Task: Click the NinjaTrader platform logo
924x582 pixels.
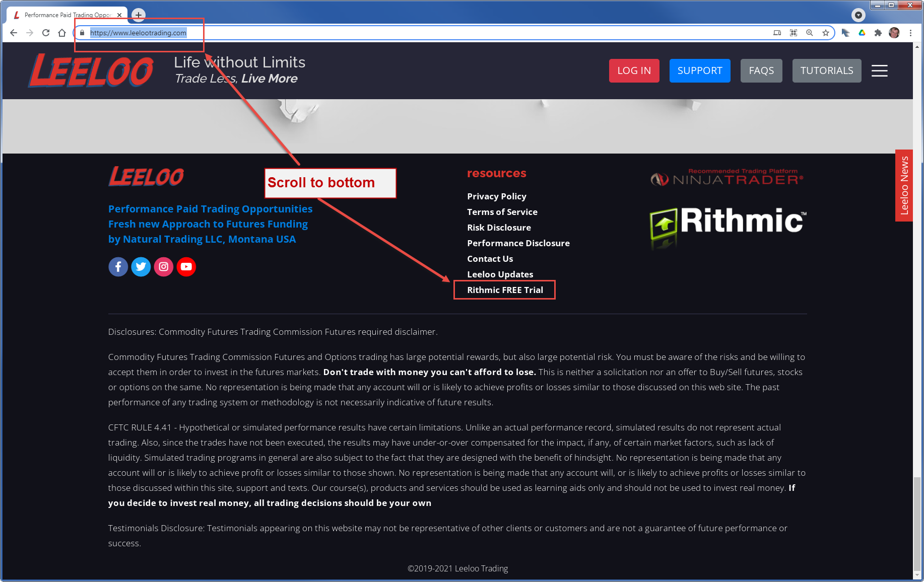Action: coord(727,178)
